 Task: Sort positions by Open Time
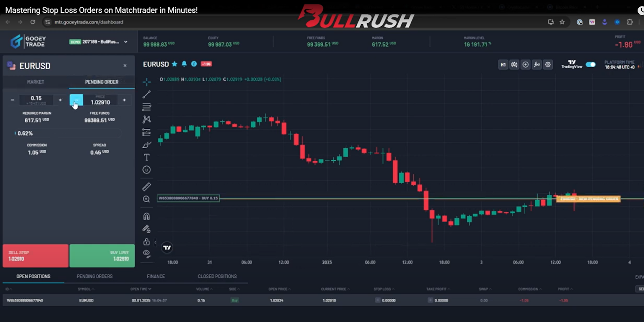[x=141, y=289]
